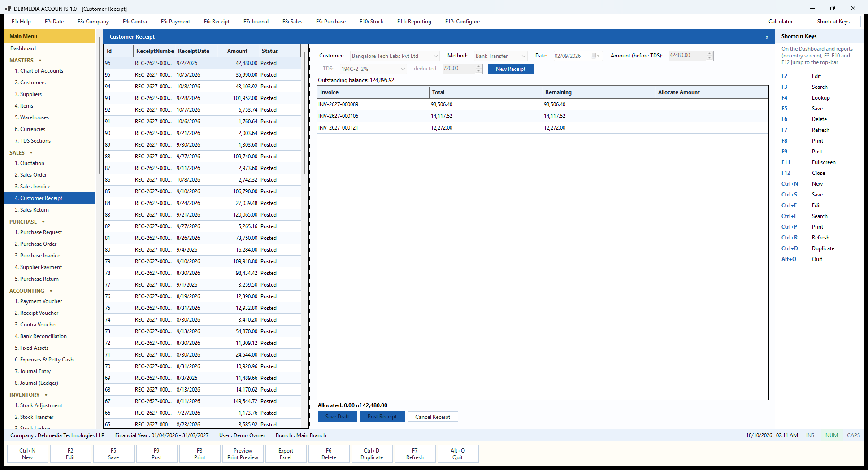Click the Ctrl+D Duplicate bottom button
Image resolution: width=868 pixels, height=470 pixels.
click(x=372, y=454)
